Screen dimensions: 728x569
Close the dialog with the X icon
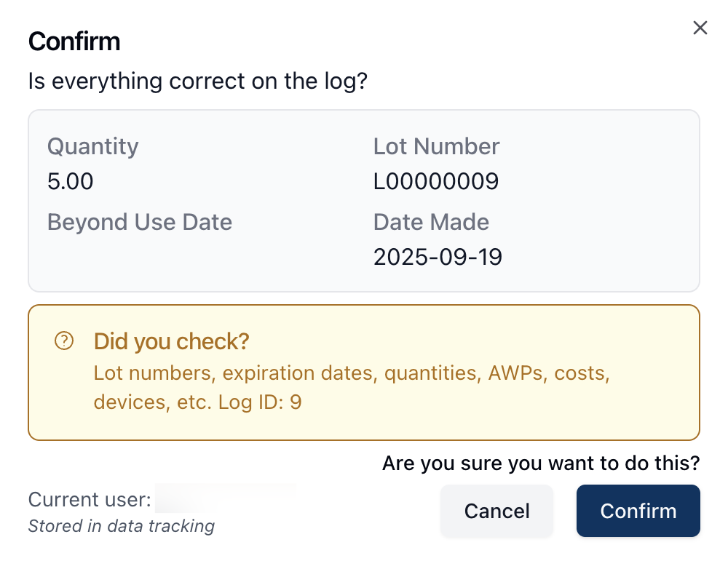tap(700, 28)
